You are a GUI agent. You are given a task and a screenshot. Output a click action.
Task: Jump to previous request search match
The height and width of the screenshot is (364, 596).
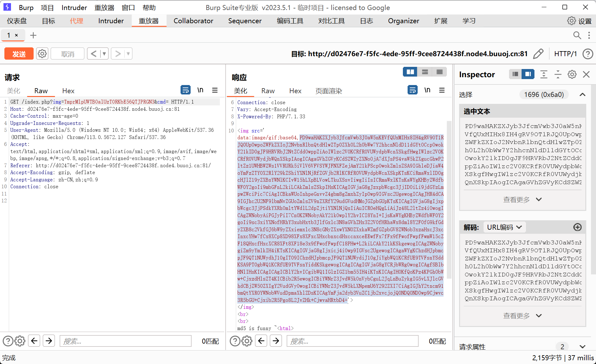coord(34,341)
